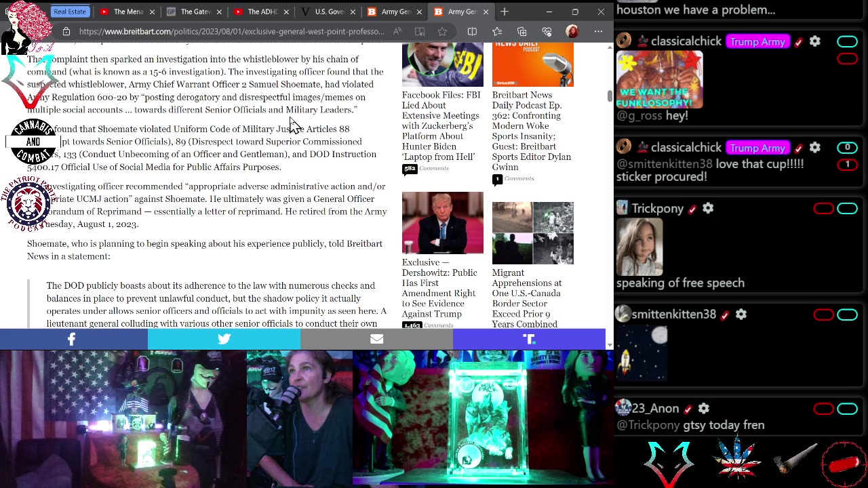Click teal pill showing 0 on 'love that cup' message

(847, 148)
